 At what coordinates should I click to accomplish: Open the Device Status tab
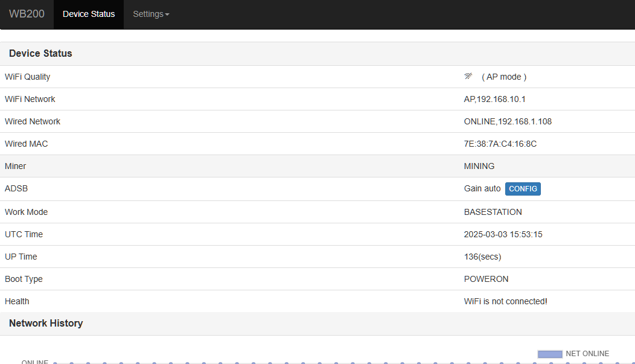point(89,14)
